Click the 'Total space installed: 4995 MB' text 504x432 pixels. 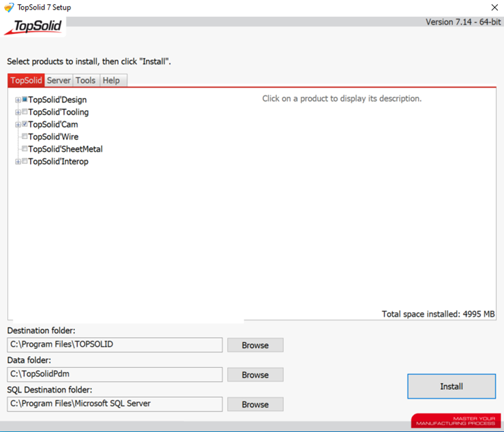pyautogui.click(x=438, y=314)
